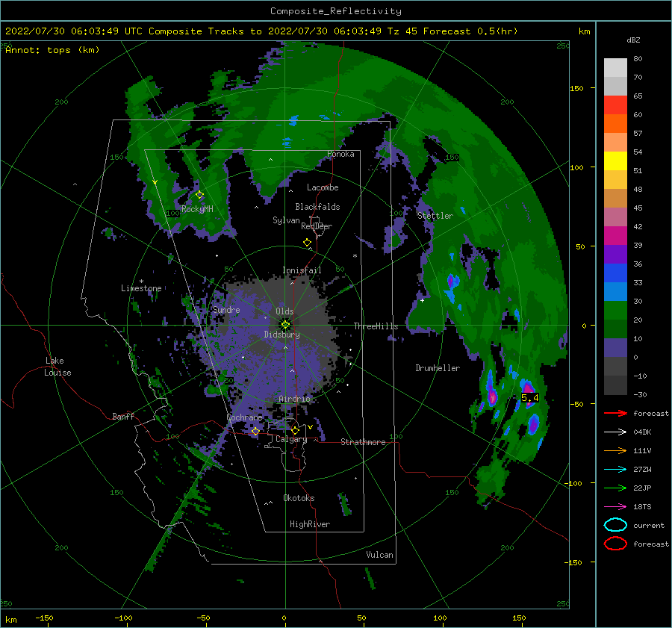Click the asterisk marker above Limestone
Image resolution: width=672 pixels, height=628 pixels.
click(x=141, y=282)
